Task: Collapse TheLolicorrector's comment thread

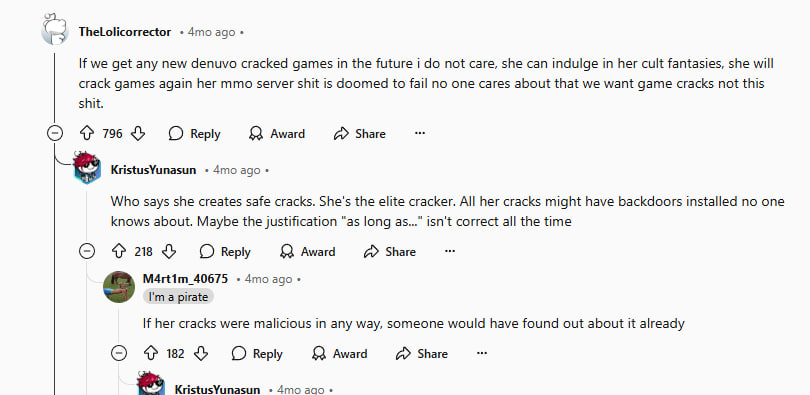Action: coord(55,134)
